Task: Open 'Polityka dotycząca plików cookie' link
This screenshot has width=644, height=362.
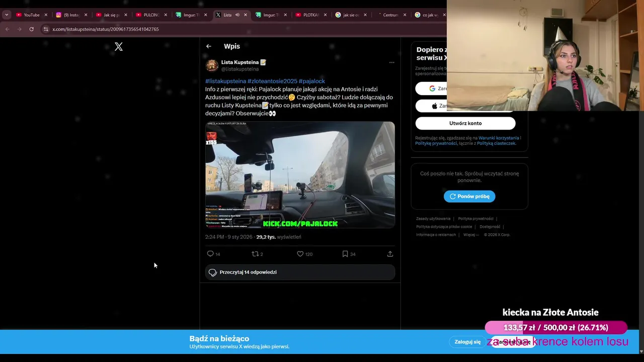Action: (444, 227)
